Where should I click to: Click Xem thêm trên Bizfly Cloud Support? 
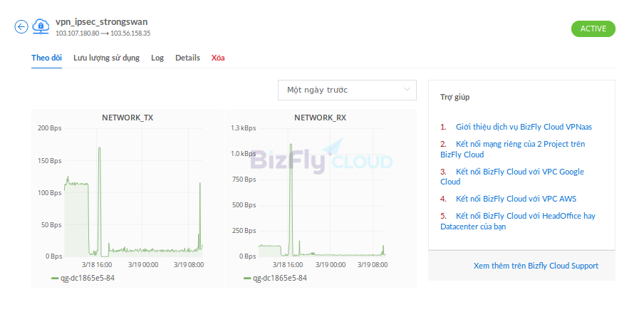[536, 266]
